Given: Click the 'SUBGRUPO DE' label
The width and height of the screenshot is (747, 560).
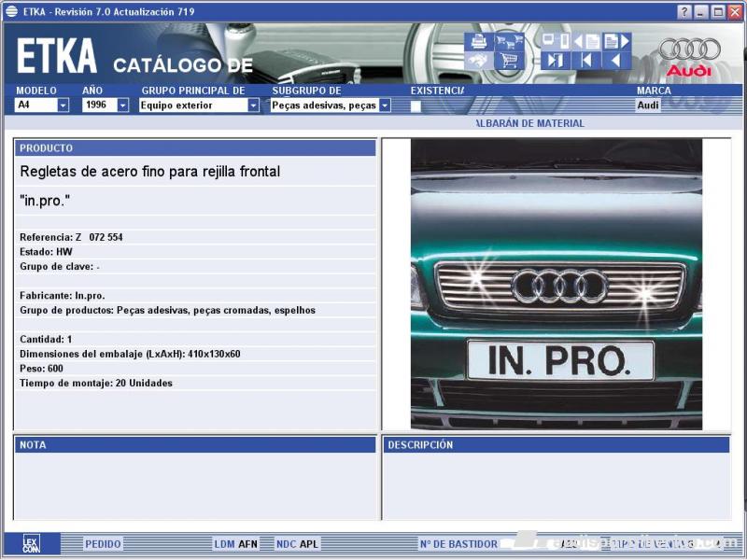Looking at the screenshot, I should 307,91.
